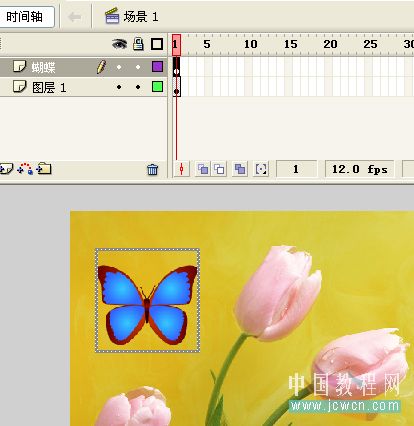Click the Insert Layer Folder icon
Screen dimensions: 414x426
pyautogui.click(x=44, y=169)
